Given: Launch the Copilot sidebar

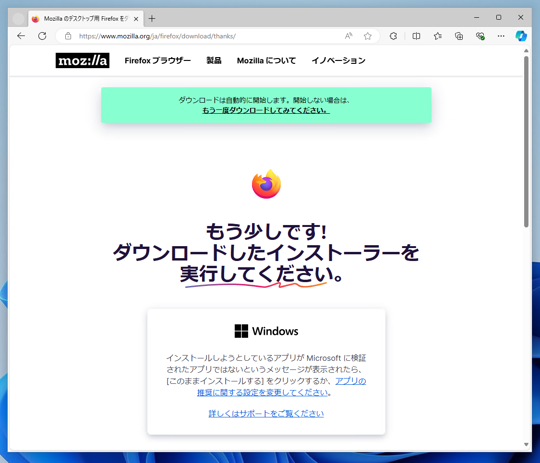Looking at the screenshot, I should (x=521, y=36).
